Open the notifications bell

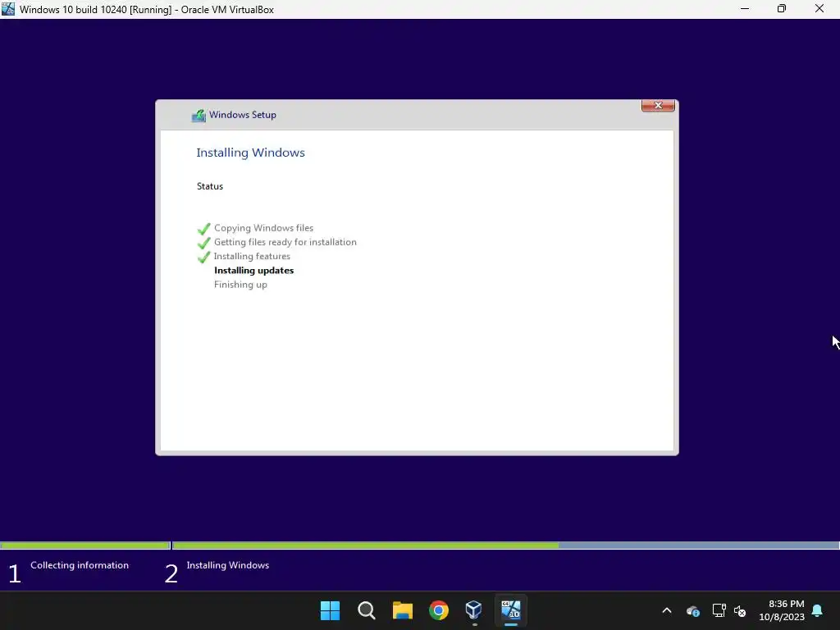click(x=817, y=610)
